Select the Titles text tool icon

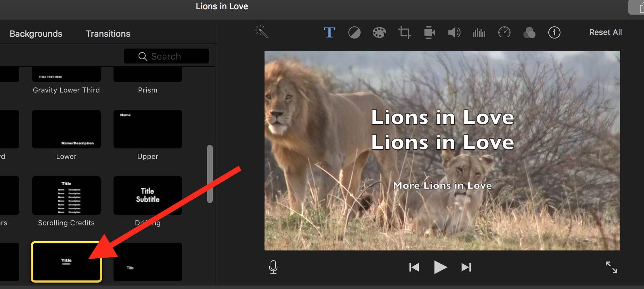[x=329, y=32]
